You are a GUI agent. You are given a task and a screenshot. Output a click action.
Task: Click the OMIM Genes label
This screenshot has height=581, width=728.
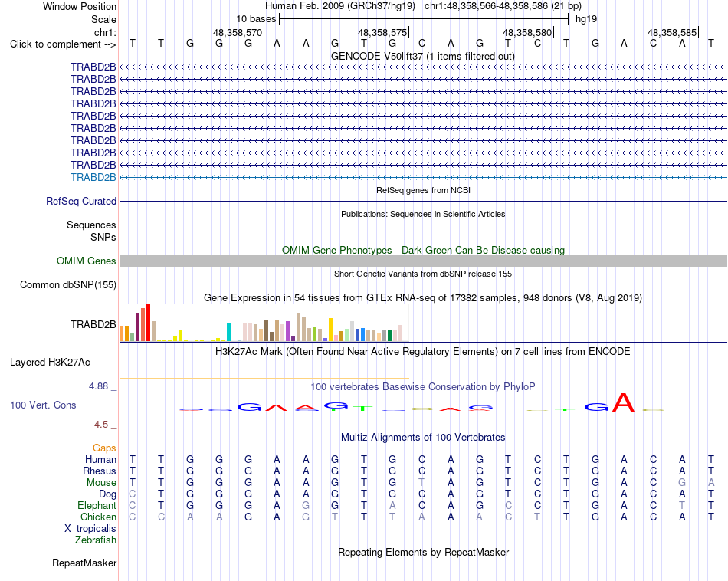86,261
